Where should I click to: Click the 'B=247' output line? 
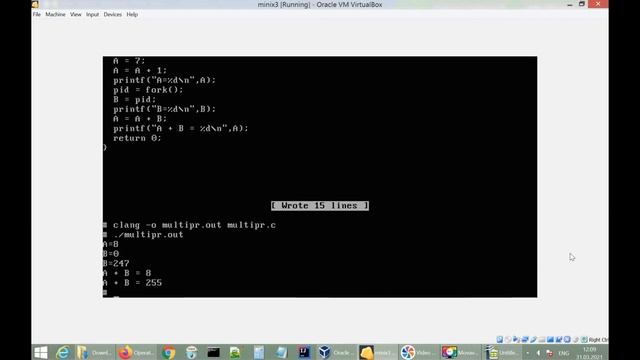(116, 264)
